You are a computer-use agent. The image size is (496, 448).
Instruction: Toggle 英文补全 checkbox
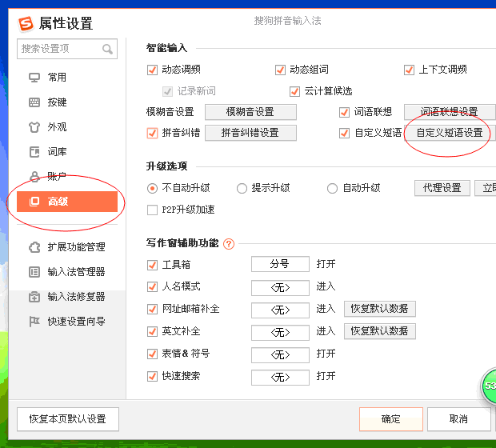pos(152,331)
